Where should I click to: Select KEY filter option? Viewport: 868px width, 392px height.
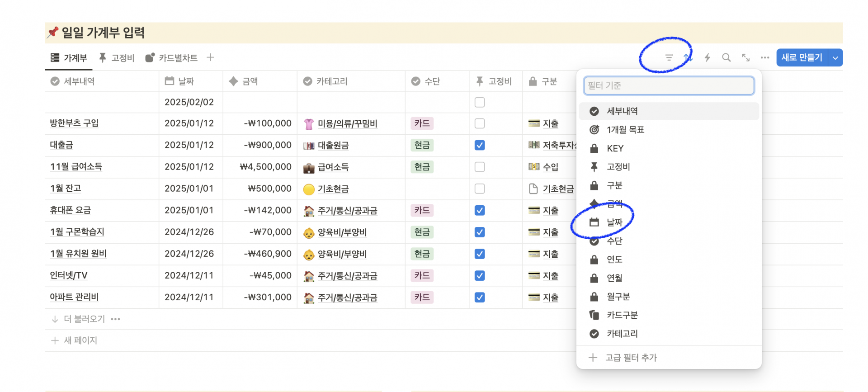click(x=669, y=148)
